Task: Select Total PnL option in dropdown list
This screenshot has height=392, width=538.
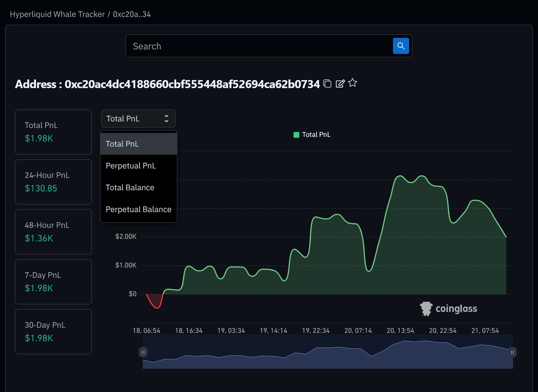Action: pyautogui.click(x=138, y=144)
